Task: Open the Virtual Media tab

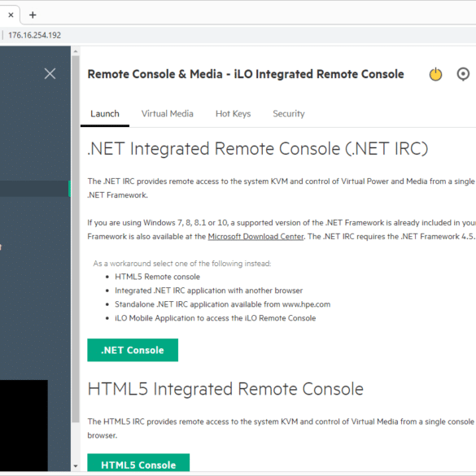Action: point(168,114)
